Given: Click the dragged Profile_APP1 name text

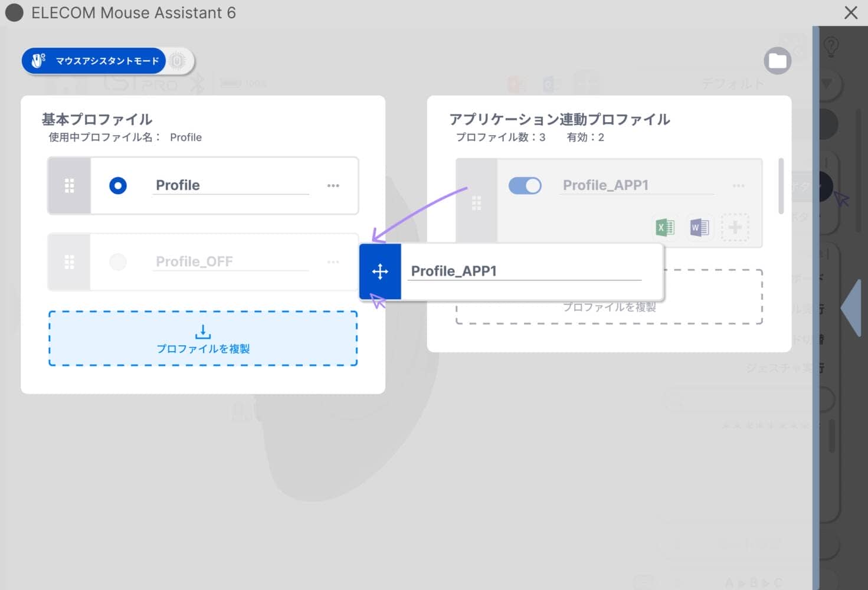Looking at the screenshot, I should coord(454,271).
